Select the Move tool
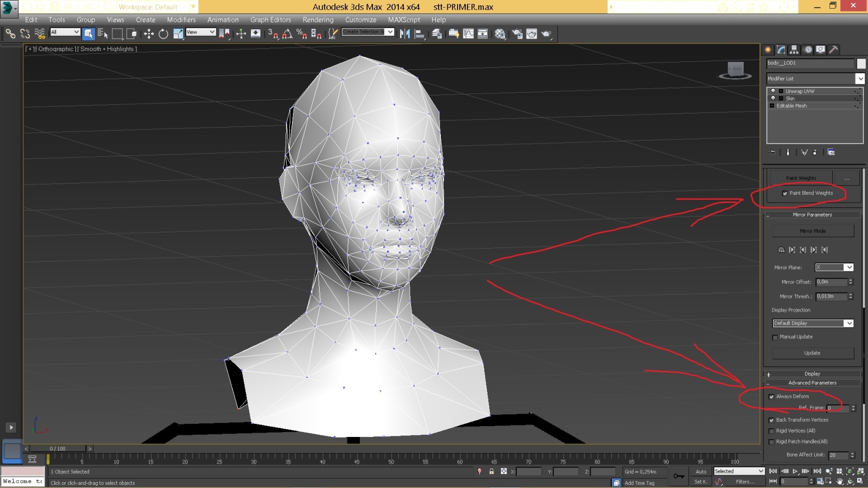Screen dimensions: 868x488 point(149,34)
